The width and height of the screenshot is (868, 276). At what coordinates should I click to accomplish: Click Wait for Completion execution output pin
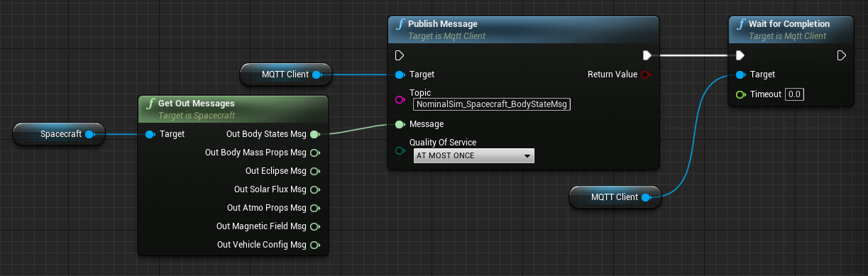pos(841,55)
